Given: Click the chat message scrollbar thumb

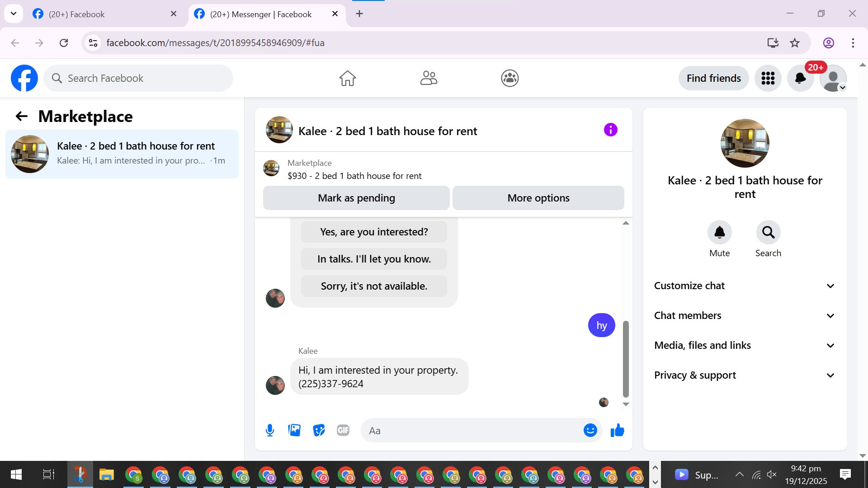Looking at the screenshot, I should click(x=626, y=359).
